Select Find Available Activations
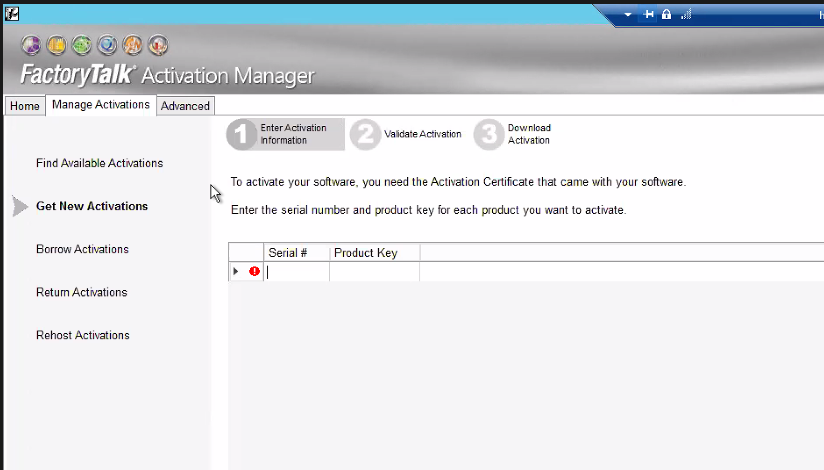The width and height of the screenshot is (824, 470). tap(99, 163)
